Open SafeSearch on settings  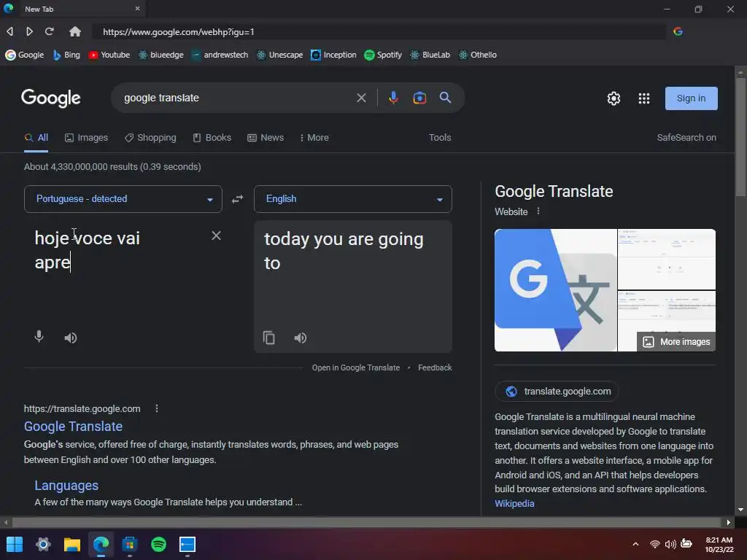(686, 138)
